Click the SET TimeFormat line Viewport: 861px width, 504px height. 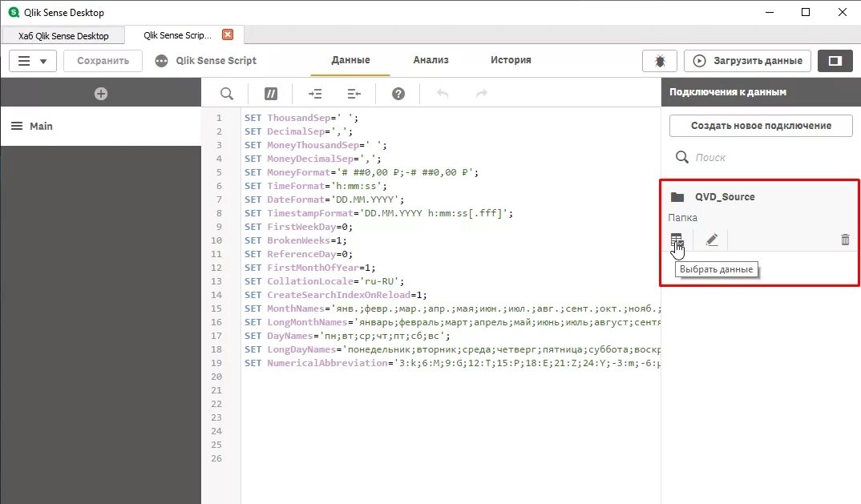tap(316, 186)
